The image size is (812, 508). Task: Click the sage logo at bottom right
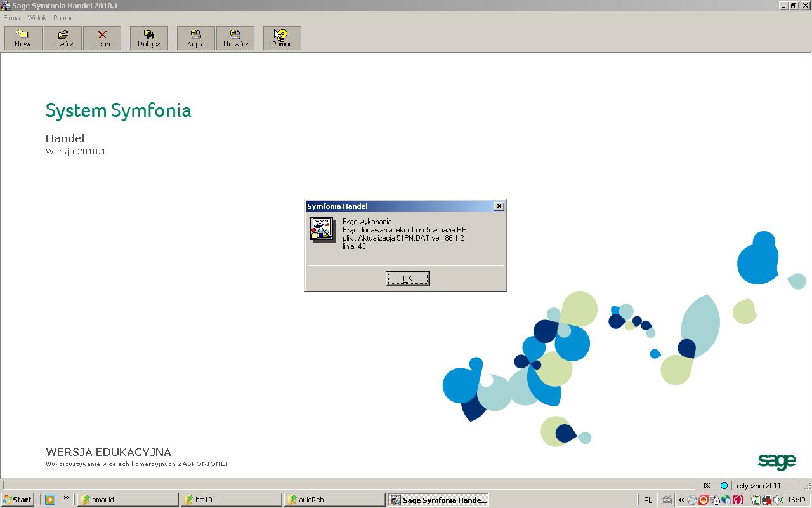coord(776,462)
